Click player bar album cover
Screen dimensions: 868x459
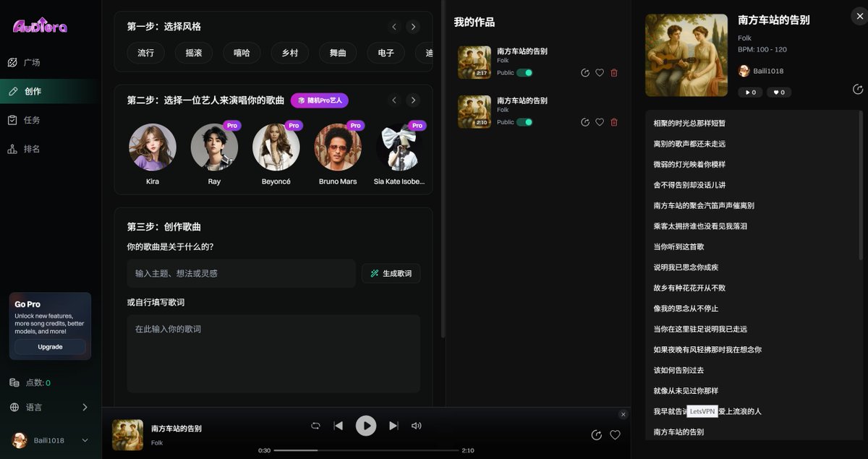[x=127, y=435]
